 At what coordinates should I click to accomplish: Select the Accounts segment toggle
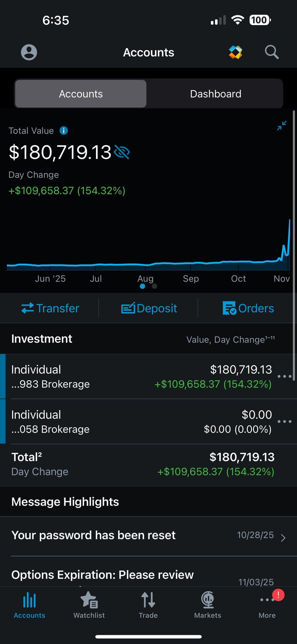pyautogui.click(x=81, y=94)
